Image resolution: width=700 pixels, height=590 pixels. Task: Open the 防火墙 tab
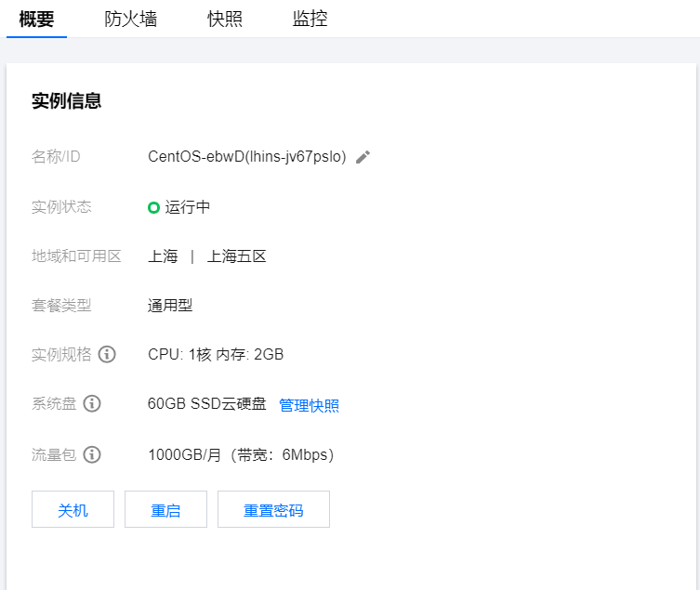click(x=131, y=20)
